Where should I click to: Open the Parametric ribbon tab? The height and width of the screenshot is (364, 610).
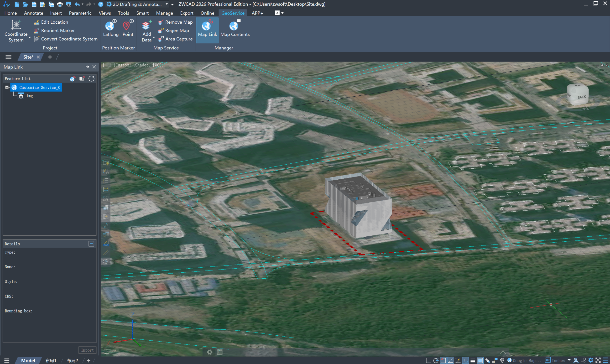[x=80, y=13]
